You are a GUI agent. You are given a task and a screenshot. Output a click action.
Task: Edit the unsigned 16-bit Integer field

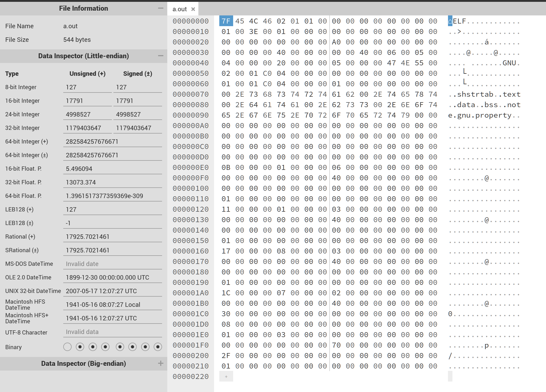click(x=88, y=101)
